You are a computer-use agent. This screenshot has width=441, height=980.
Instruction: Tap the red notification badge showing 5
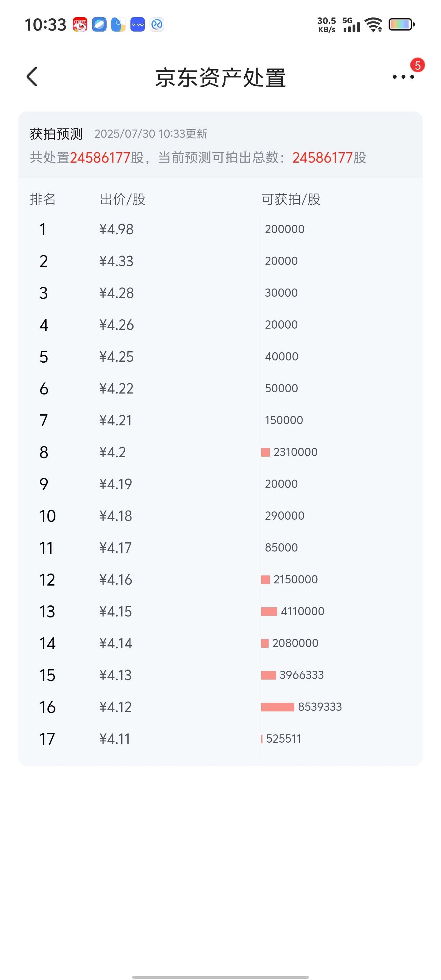pyautogui.click(x=417, y=66)
